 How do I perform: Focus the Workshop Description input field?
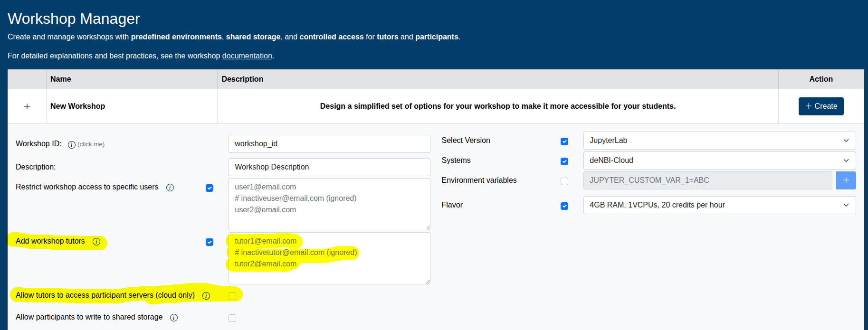[329, 167]
